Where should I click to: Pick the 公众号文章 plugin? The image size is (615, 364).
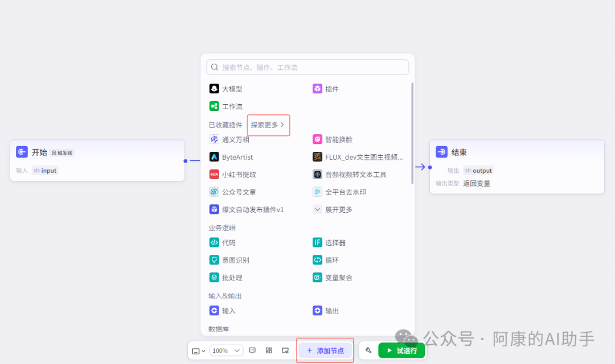(232, 192)
